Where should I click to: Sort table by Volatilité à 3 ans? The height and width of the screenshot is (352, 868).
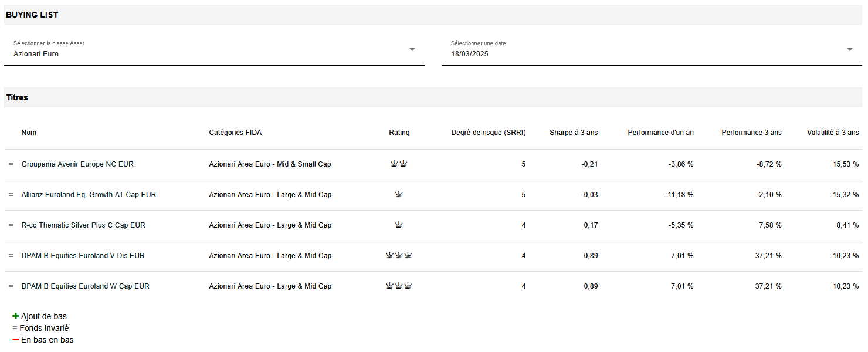(x=832, y=133)
